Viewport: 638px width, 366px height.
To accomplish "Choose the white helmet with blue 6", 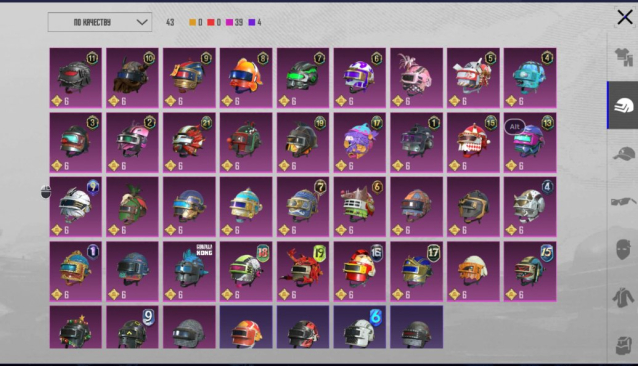I will tap(360, 327).
